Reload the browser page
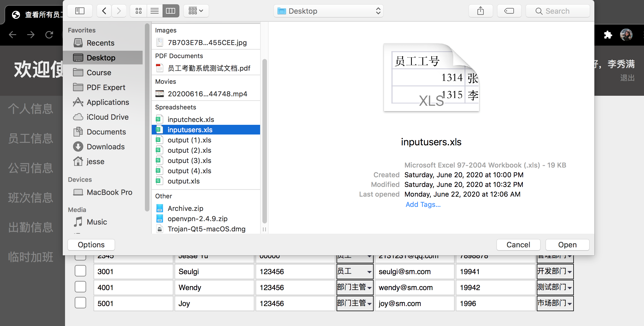The height and width of the screenshot is (326, 644). pos(49,35)
